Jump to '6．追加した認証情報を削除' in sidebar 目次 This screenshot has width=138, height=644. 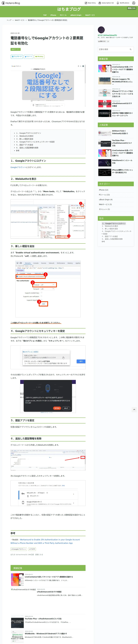point(112,239)
